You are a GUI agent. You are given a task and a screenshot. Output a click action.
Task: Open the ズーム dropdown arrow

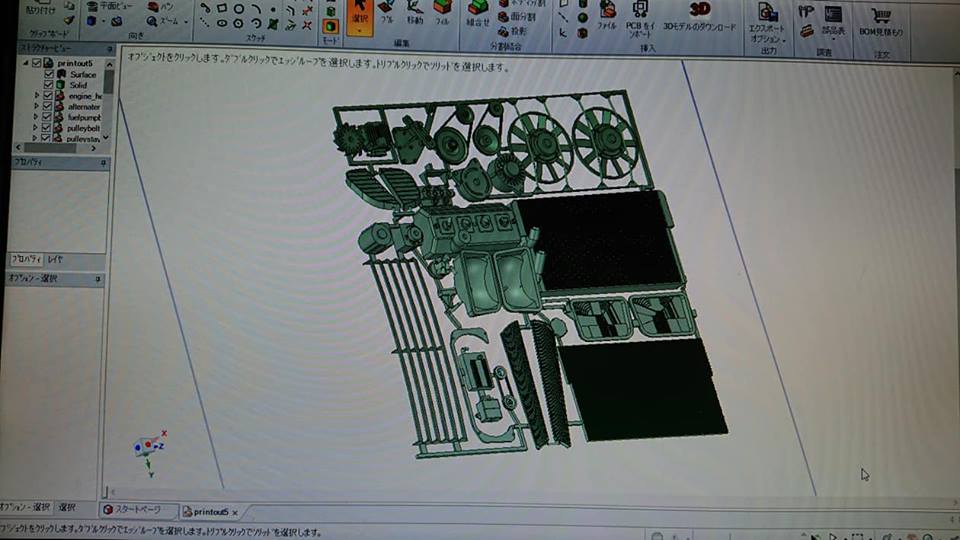[186, 23]
